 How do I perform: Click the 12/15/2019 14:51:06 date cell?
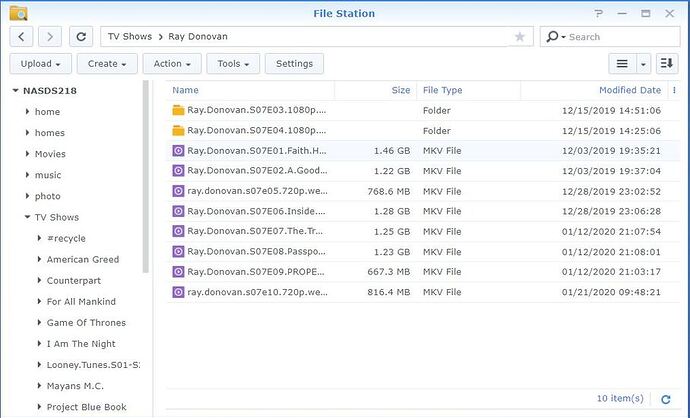click(x=611, y=110)
